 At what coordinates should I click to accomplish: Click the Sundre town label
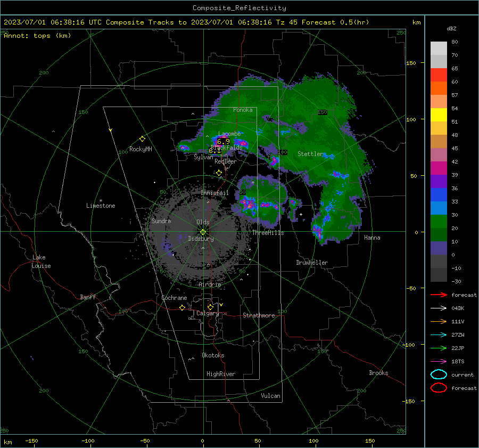point(161,221)
